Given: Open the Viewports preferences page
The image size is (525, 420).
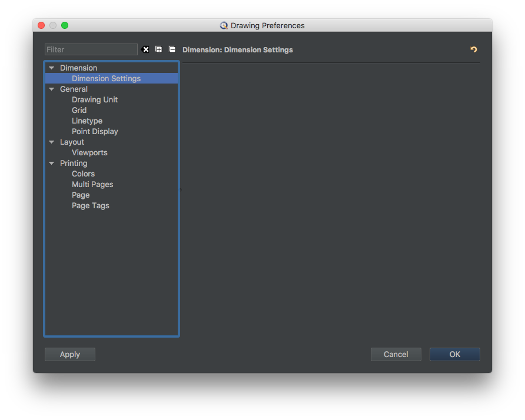Looking at the screenshot, I should point(89,152).
